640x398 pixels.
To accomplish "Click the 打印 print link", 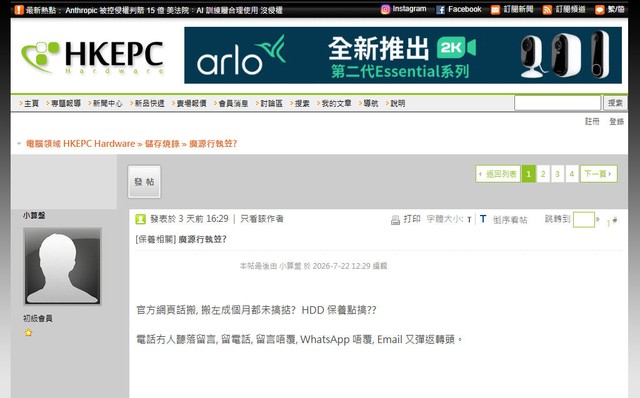I will coord(412,219).
